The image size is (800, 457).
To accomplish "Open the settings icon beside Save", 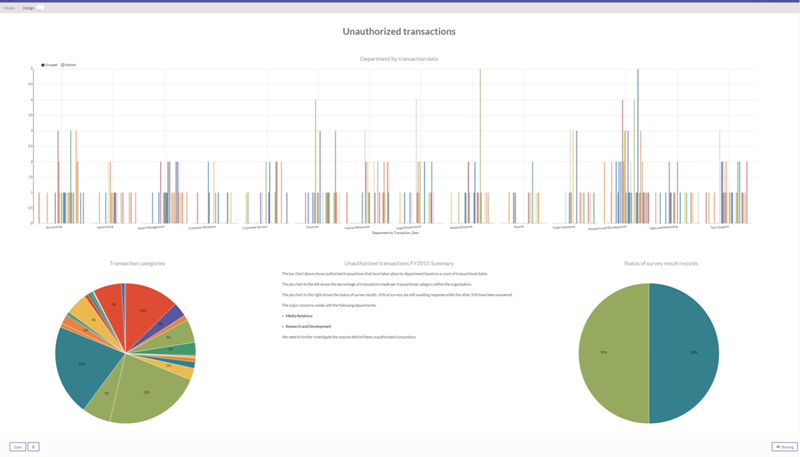I will click(x=33, y=447).
